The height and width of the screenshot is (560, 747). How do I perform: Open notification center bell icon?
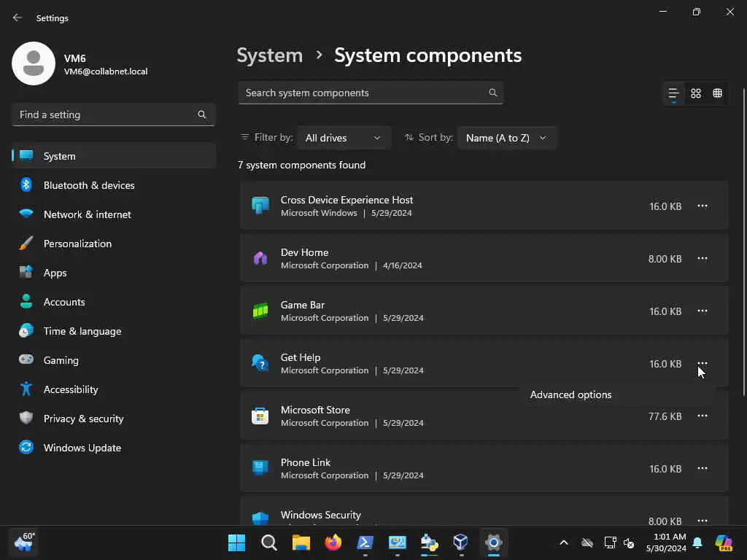point(697,542)
